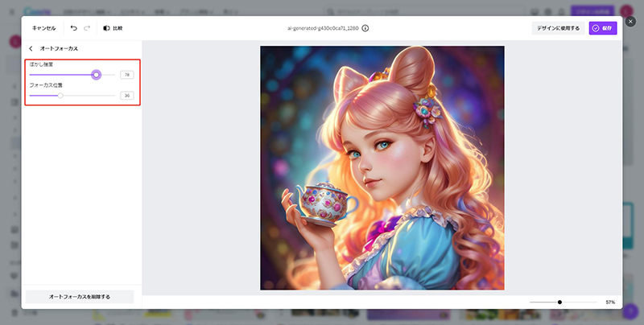Click the redo arrow icon
Image resolution: width=644 pixels, height=325 pixels.
(87, 27)
